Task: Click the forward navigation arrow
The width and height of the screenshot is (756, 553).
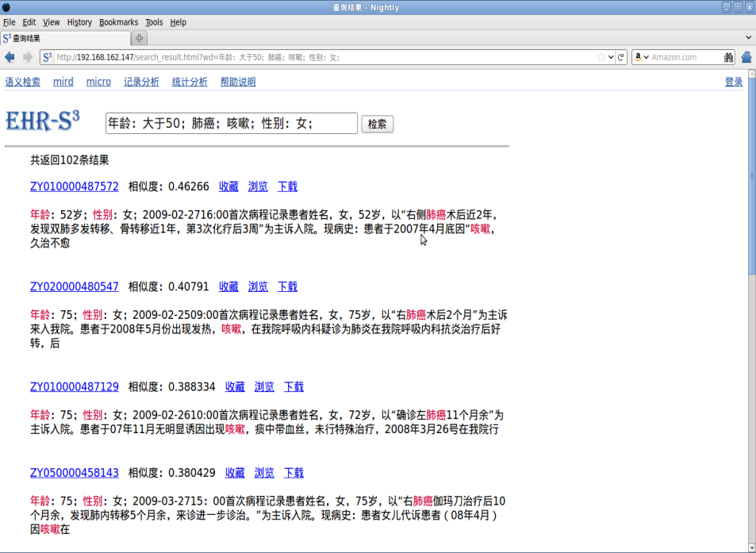Action: 28,57
